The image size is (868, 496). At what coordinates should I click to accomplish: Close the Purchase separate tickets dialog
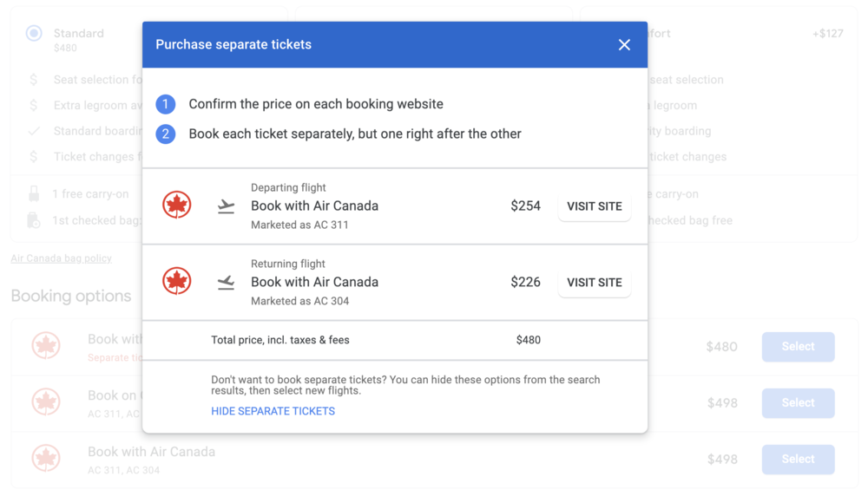(624, 45)
